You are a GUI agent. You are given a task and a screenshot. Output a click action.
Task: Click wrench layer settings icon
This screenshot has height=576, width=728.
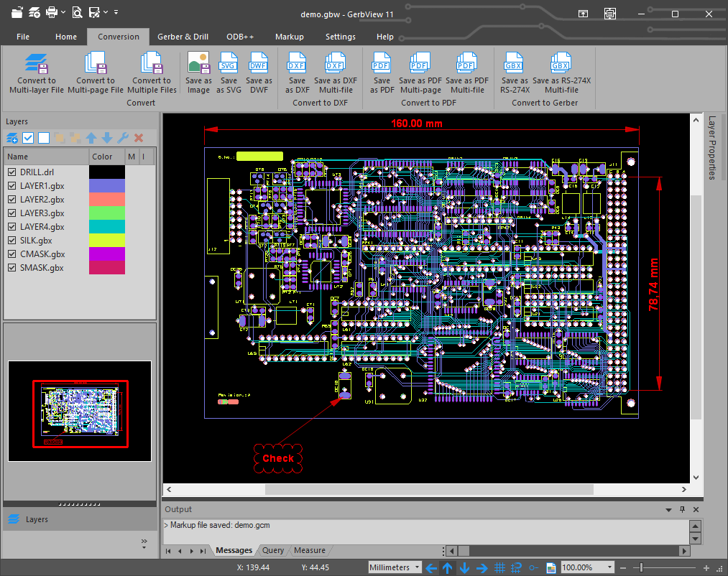coord(123,138)
